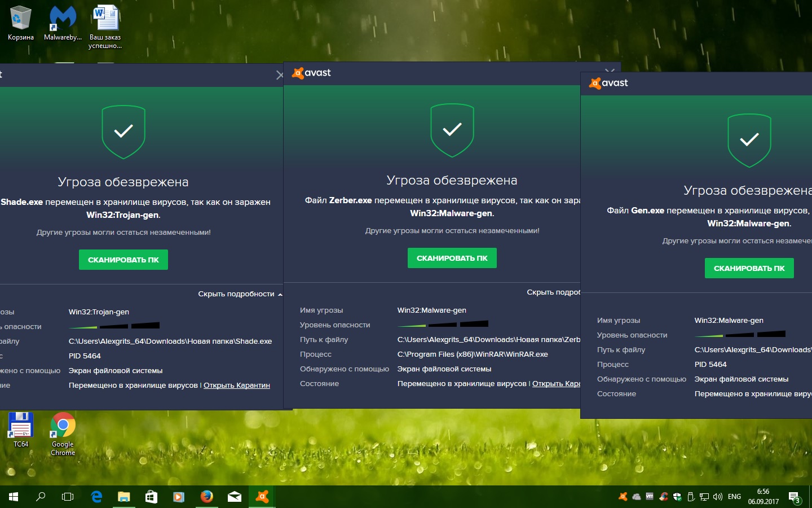Collapse details via "Скрыть подроб" in Zerber.exe alert

click(554, 292)
